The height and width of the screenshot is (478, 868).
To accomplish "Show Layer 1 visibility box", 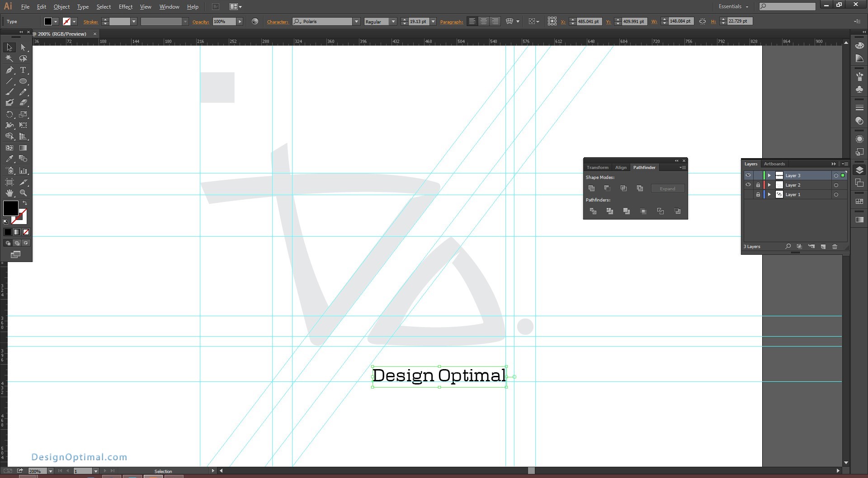I will pyautogui.click(x=748, y=194).
